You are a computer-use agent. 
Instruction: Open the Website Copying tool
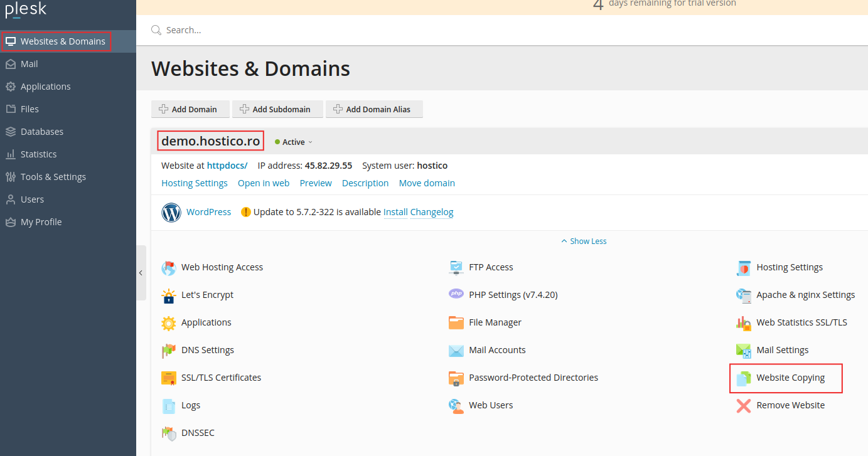point(790,378)
